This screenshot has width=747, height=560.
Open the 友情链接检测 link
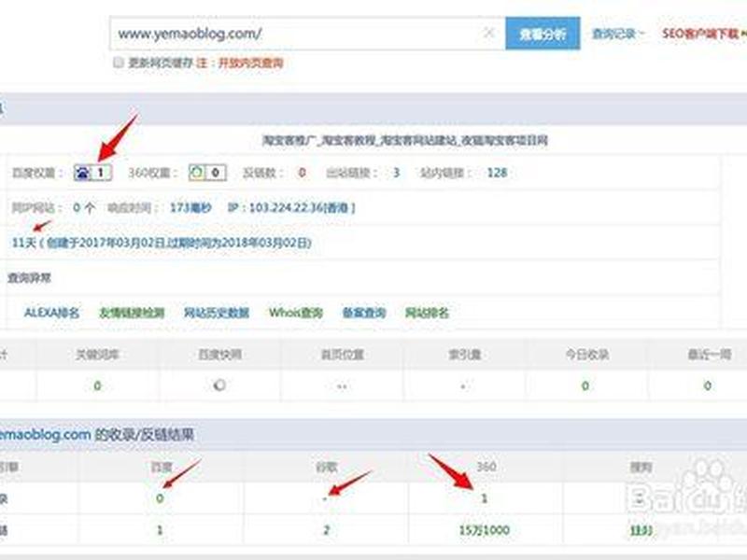click(x=132, y=313)
